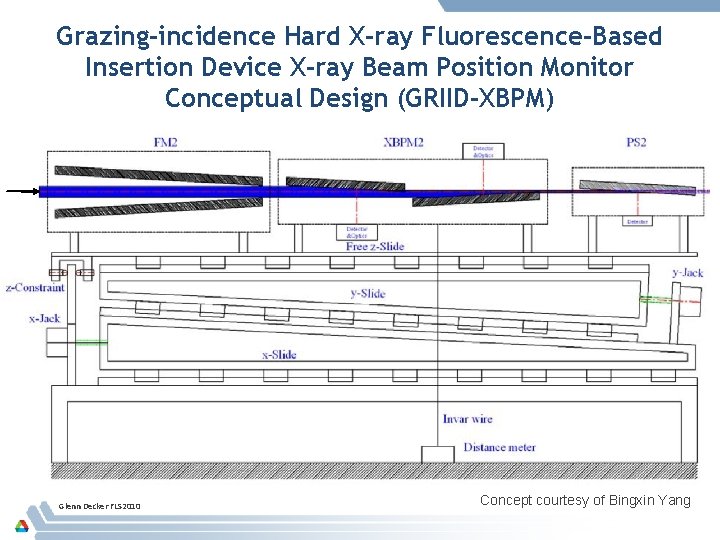
Task: Click the slide title 'Grazing-incidence Hard X-ray Fluorescence-Based'
Action: [359, 37]
